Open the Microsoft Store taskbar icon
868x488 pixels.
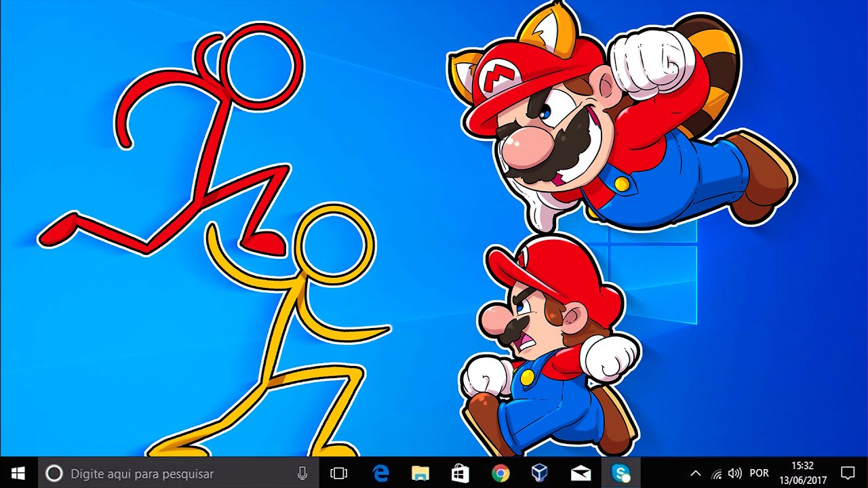pyautogui.click(x=460, y=473)
